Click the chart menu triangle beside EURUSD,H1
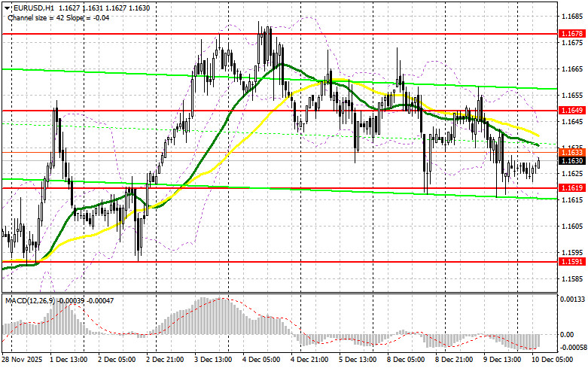 [6, 8]
